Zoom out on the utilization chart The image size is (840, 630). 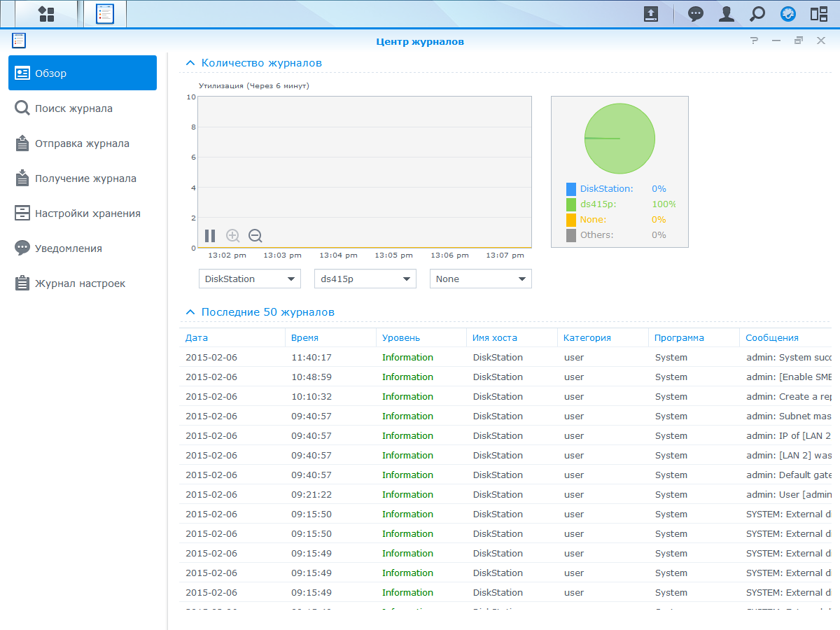coord(255,236)
